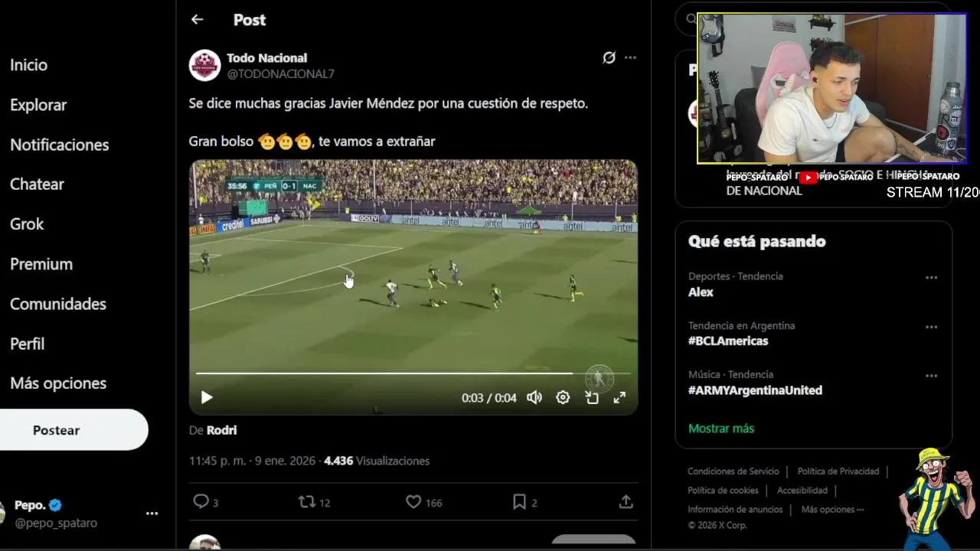Play the paused video
980x551 pixels.
207,397
